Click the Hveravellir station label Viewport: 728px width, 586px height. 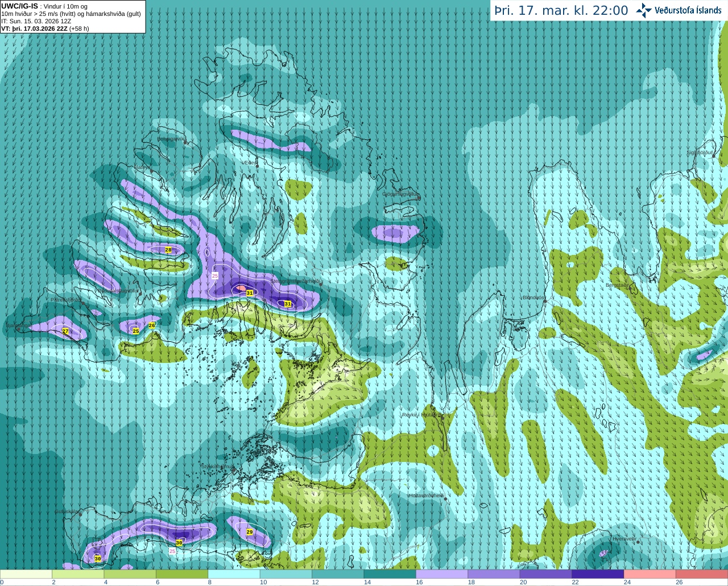pyautogui.click(x=624, y=538)
